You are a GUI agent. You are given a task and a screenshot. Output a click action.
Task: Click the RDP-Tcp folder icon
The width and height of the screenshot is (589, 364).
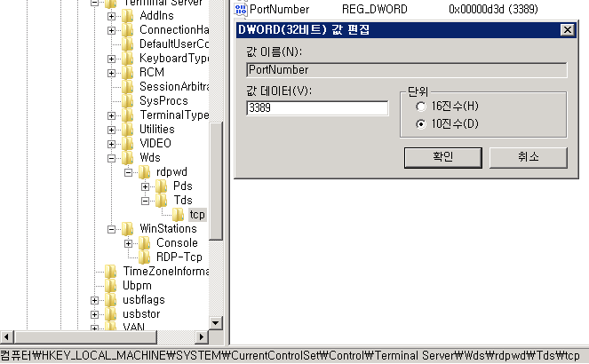(145, 257)
